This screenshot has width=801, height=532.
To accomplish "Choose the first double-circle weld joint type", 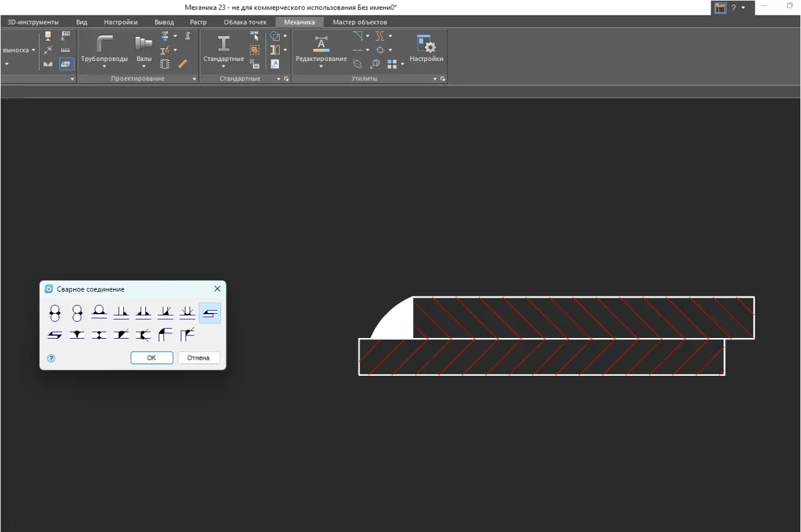I will click(x=55, y=314).
